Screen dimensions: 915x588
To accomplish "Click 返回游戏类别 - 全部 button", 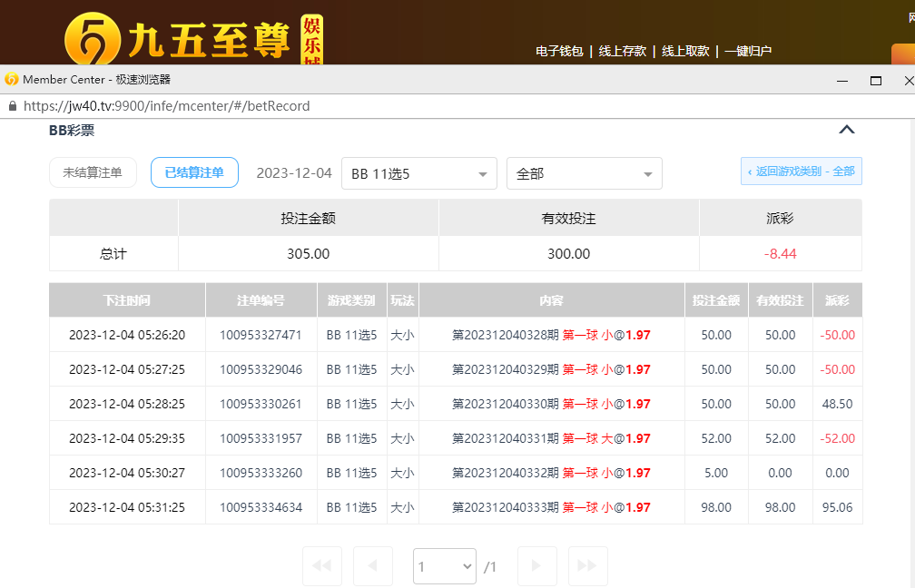I will 801,171.
